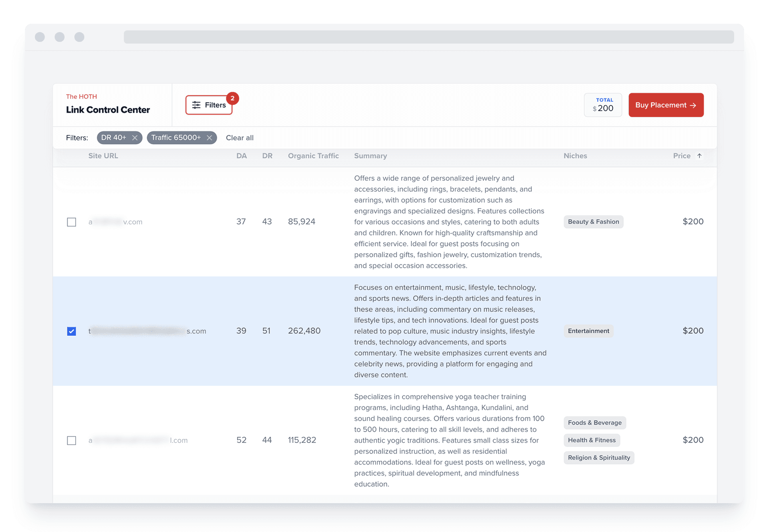The image size is (769, 532).
Task: Sort table by DR column
Action: (267, 156)
